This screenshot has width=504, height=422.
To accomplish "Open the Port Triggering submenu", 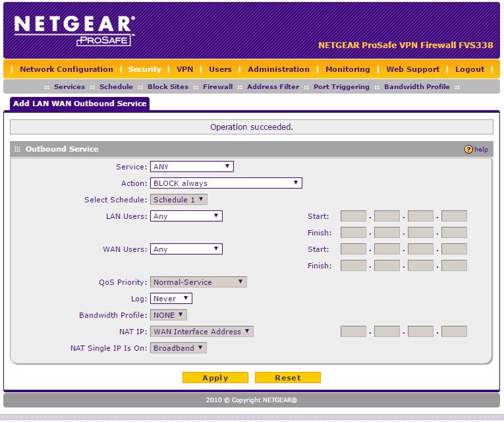I will [x=339, y=87].
